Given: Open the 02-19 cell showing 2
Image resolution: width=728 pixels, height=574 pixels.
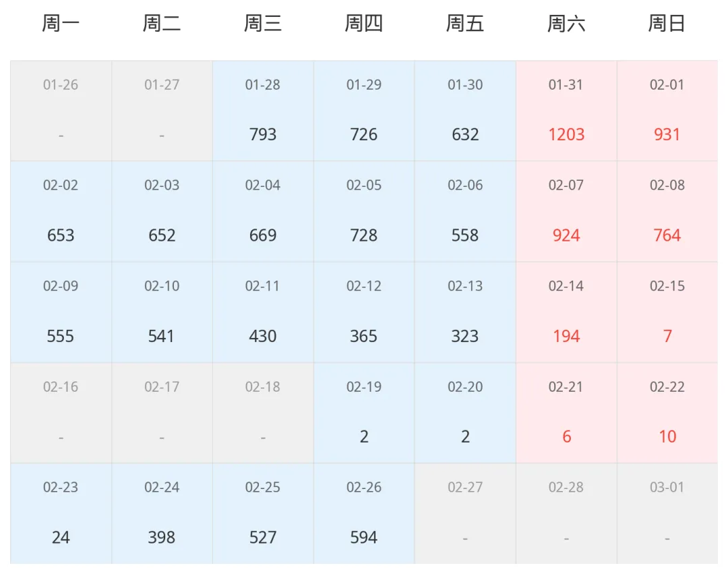Looking at the screenshot, I should click(364, 413).
